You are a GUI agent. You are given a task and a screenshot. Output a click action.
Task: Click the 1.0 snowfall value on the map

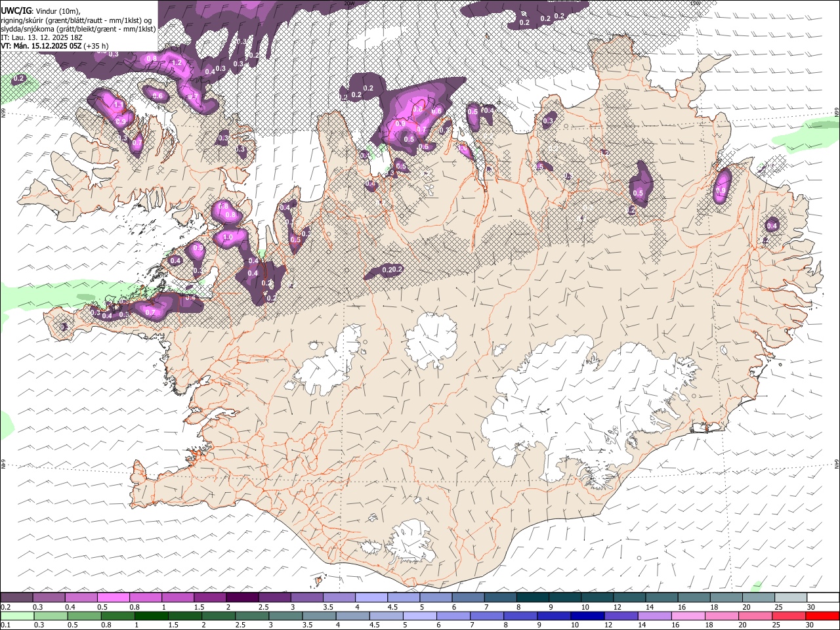tap(228, 238)
